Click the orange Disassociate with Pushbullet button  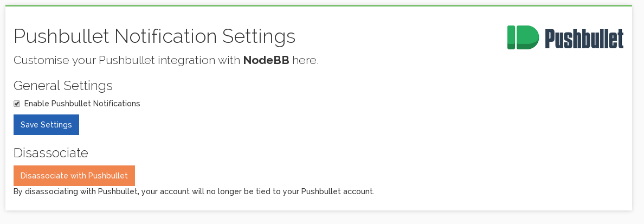[74, 176]
